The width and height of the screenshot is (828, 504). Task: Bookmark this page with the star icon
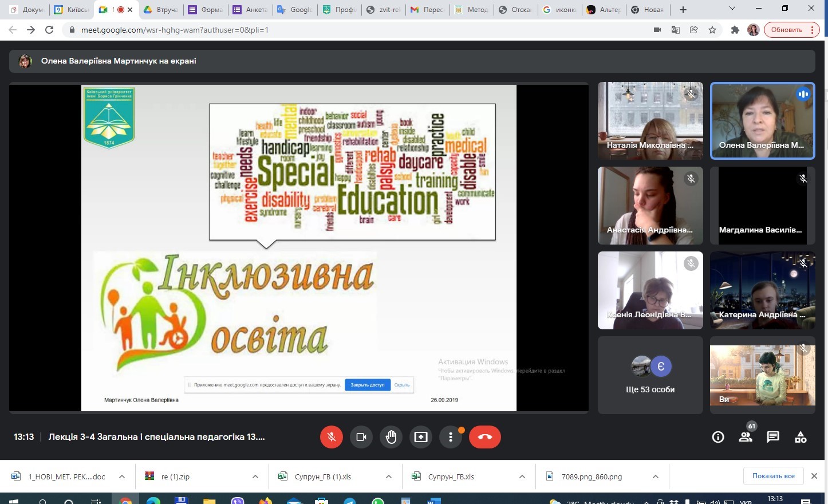(x=712, y=30)
